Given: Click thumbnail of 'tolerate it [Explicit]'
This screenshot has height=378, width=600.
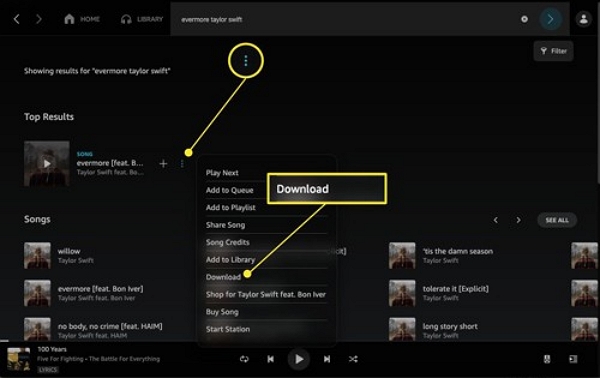Looking at the screenshot, I should click(402, 293).
